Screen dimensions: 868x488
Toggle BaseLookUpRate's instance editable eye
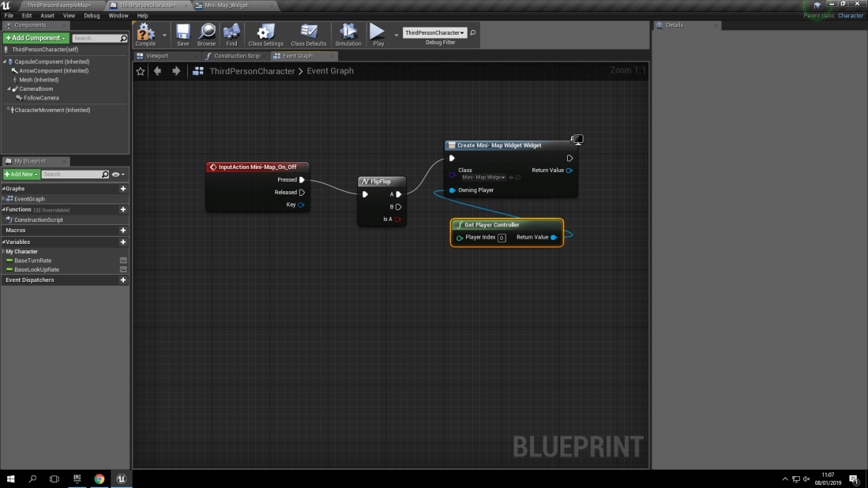123,269
